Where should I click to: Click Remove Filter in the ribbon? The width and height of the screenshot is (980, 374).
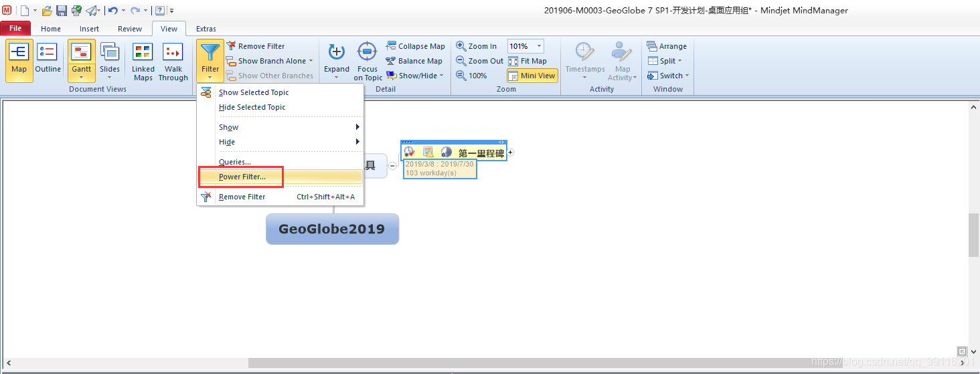[255, 46]
